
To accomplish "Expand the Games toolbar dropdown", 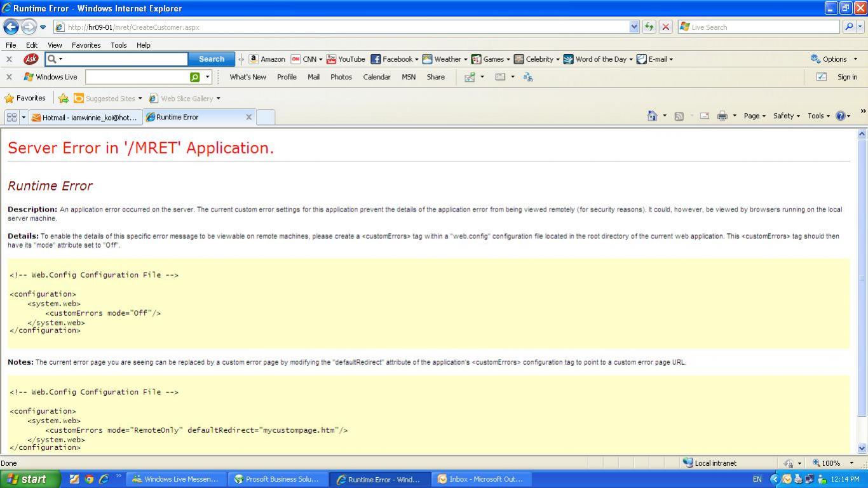I will 508,59.
